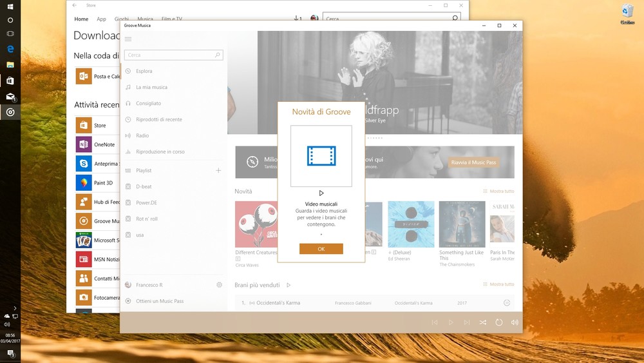The height and width of the screenshot is (363, 644).
Task: Open Groove volume control
Action: click(515, 322)
